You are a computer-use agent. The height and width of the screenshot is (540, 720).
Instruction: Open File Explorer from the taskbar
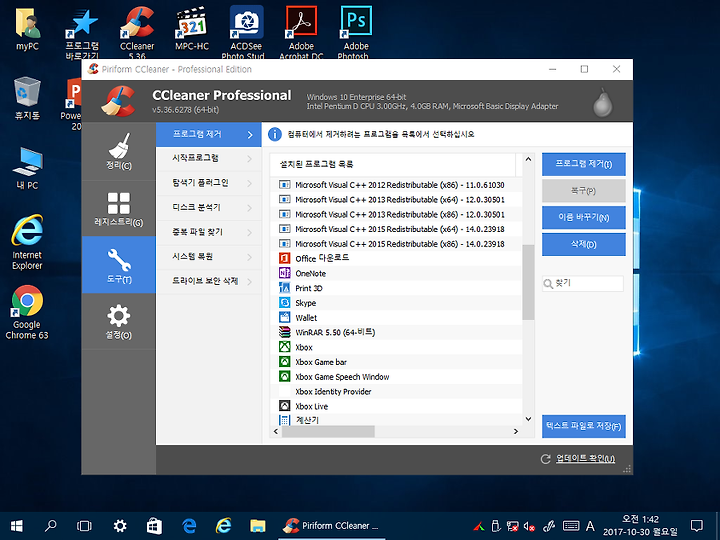258,526
